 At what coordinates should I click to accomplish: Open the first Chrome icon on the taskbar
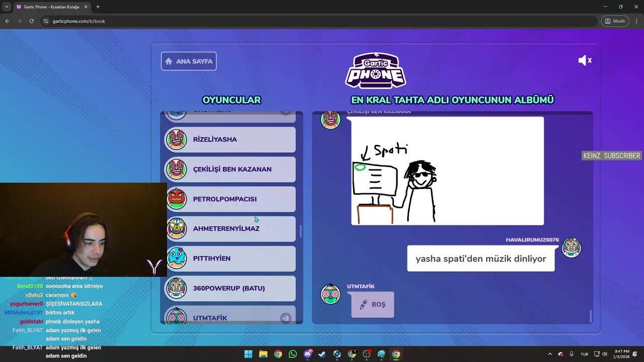(278, 354)
